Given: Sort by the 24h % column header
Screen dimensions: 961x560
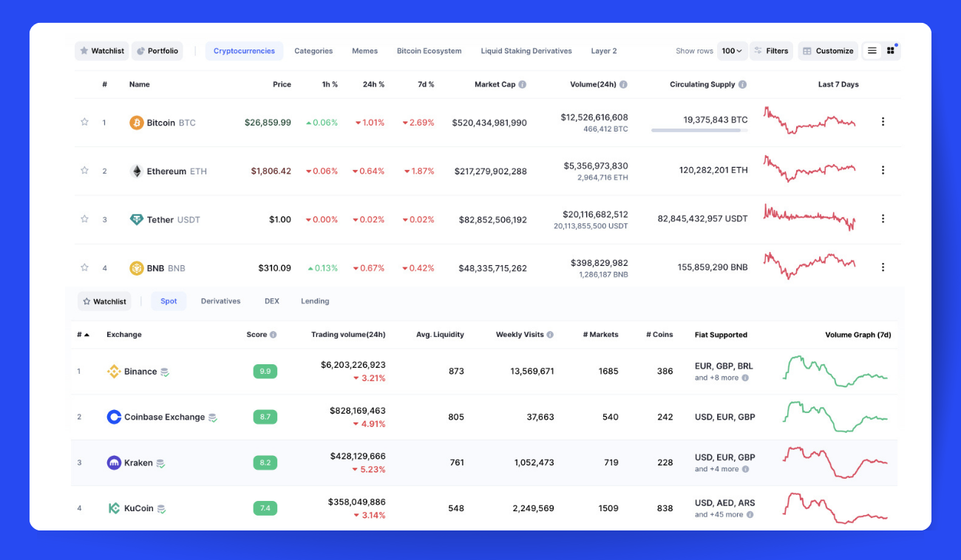Looking at the screenshot, I should tap(373, 84).
